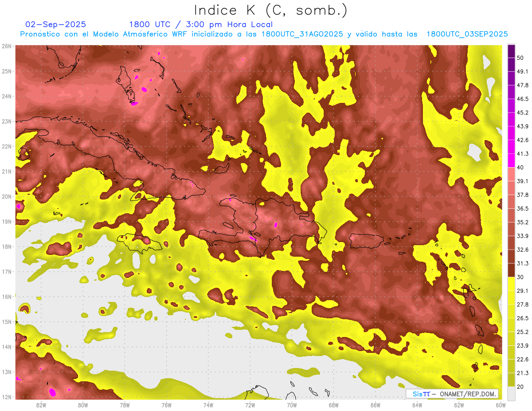Screen dimensions: 532x411
Task: Click the '50' colorbar label
Action: click(x=520, y=58)
